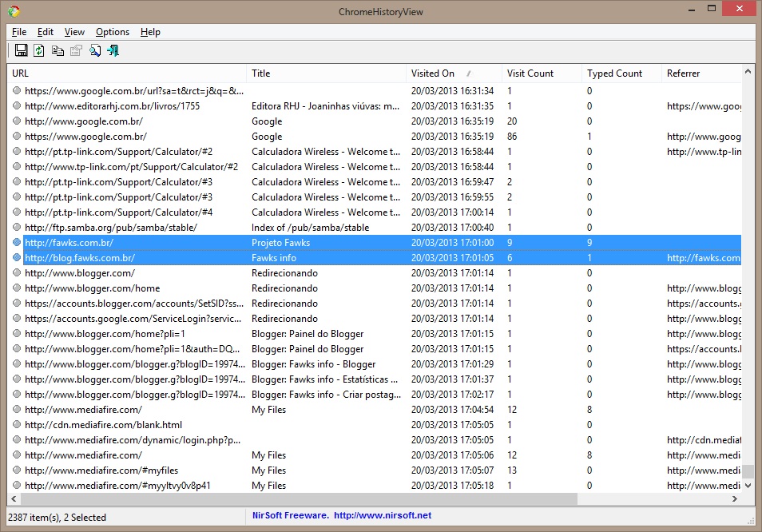Click the ChromeHistoryView app icon in title bar
The image size is (762, 532).
14,11
